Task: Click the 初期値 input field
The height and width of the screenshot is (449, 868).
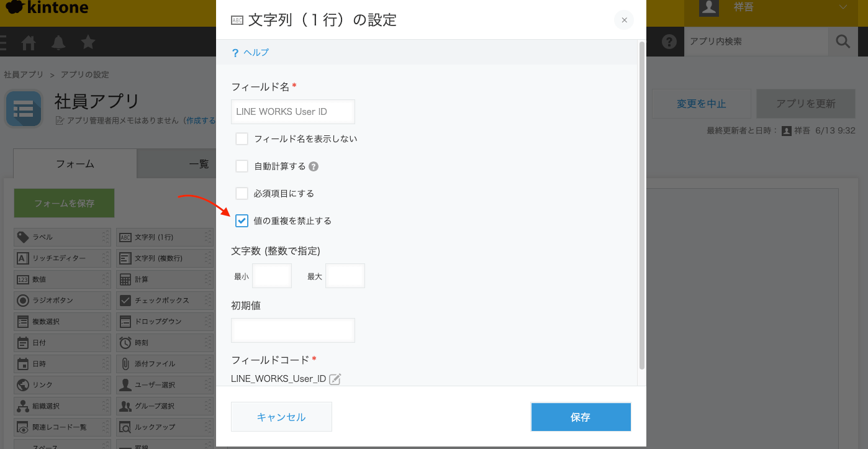Action: click(293, 330)
